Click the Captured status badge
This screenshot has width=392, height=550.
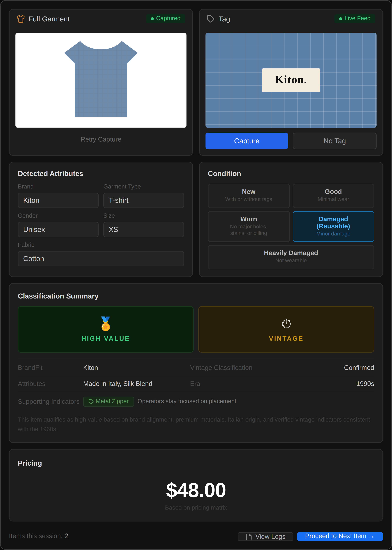(x=166, y=19)
